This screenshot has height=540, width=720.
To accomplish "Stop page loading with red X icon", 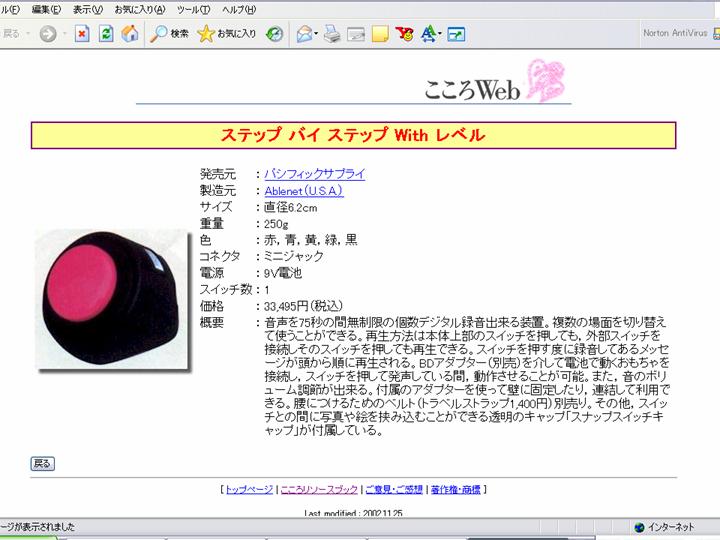I will click(82, 34).
